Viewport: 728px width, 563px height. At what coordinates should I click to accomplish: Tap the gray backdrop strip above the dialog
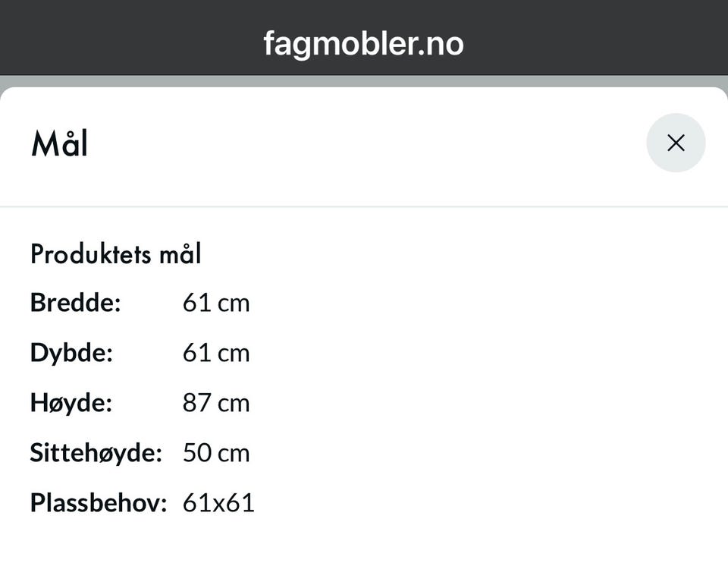364,81
